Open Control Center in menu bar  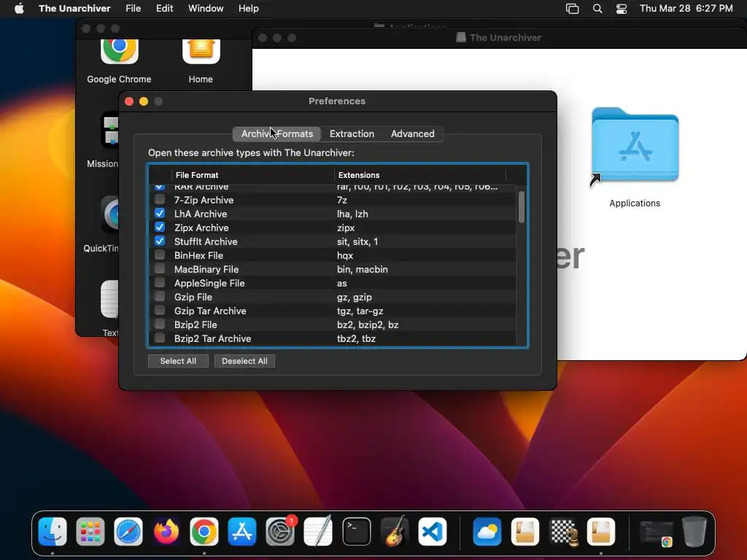622,9
